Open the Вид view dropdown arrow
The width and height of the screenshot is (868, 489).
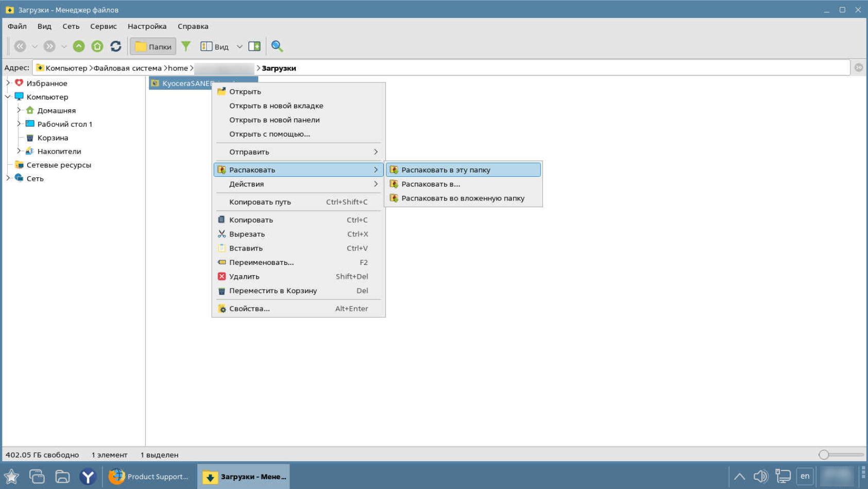point(240,46)
